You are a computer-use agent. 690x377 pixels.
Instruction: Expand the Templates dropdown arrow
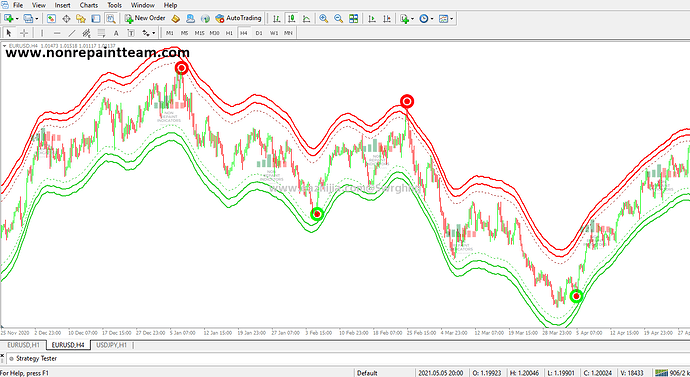click(x=451, y=19)
